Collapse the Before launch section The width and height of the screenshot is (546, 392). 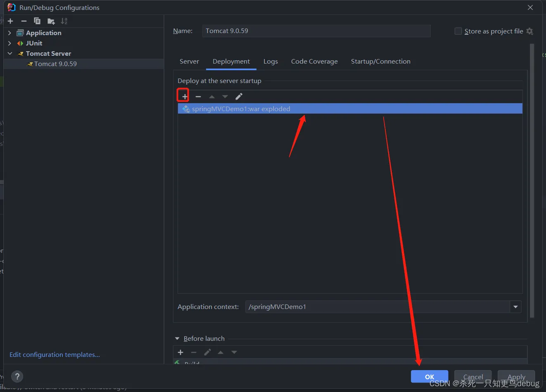click(177, 339)
